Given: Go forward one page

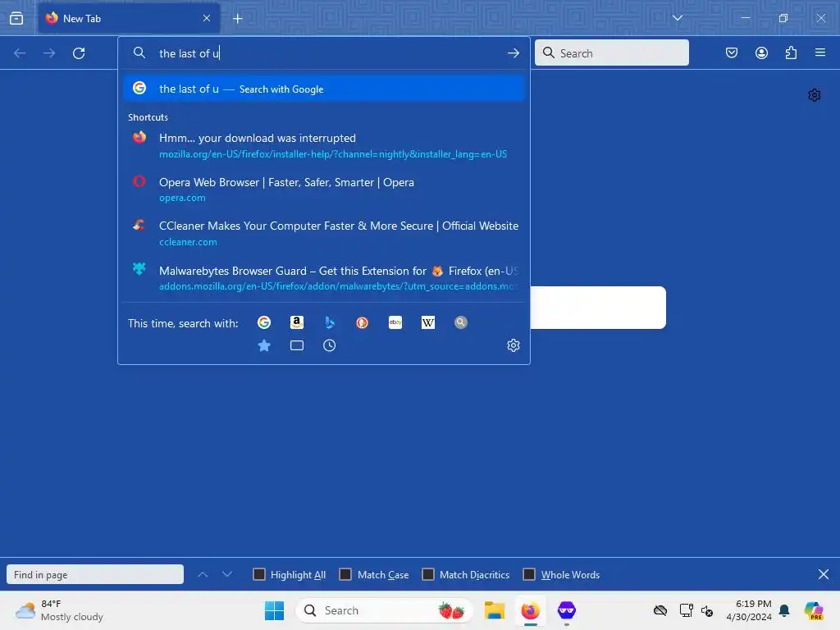Looking at the screenshot, I should [49, 53].
